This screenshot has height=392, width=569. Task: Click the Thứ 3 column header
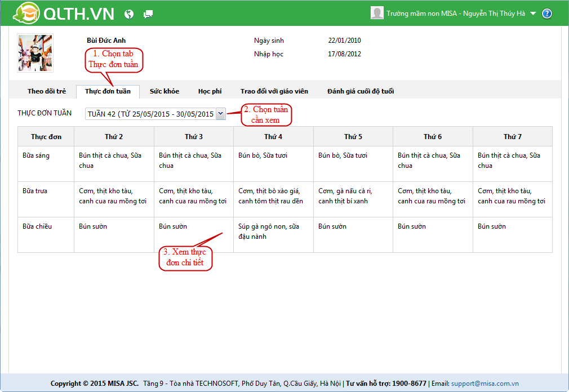click(x=194, y=137)
